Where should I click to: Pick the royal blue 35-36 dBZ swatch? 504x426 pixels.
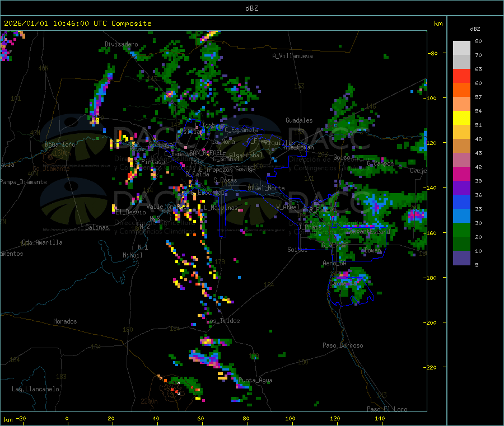pyautogui.click(x=461, y=202)
